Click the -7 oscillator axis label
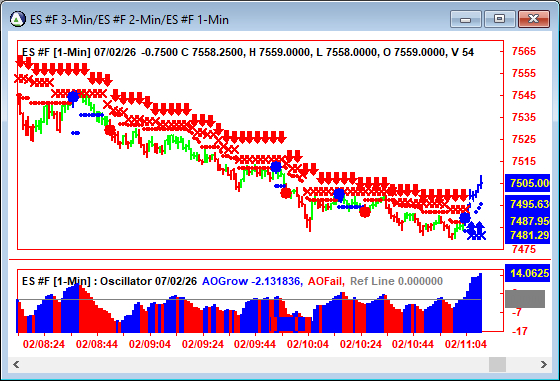Screen dimensions: 560x381 tap(517, 312)
